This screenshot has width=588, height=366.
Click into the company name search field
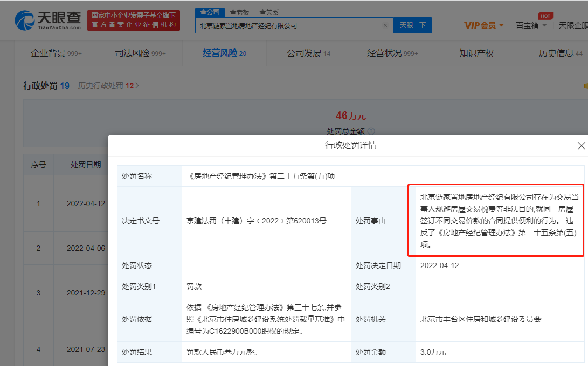click(288, 25)
